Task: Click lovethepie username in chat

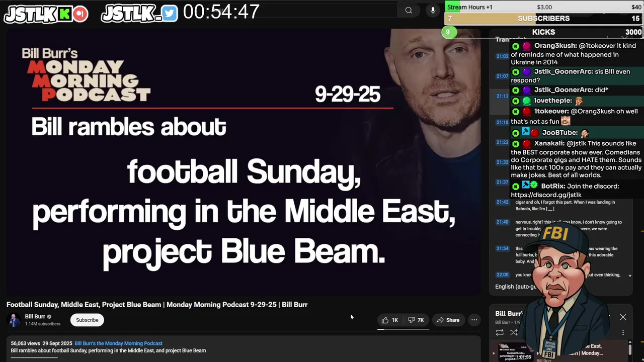Action: [553, 101]
